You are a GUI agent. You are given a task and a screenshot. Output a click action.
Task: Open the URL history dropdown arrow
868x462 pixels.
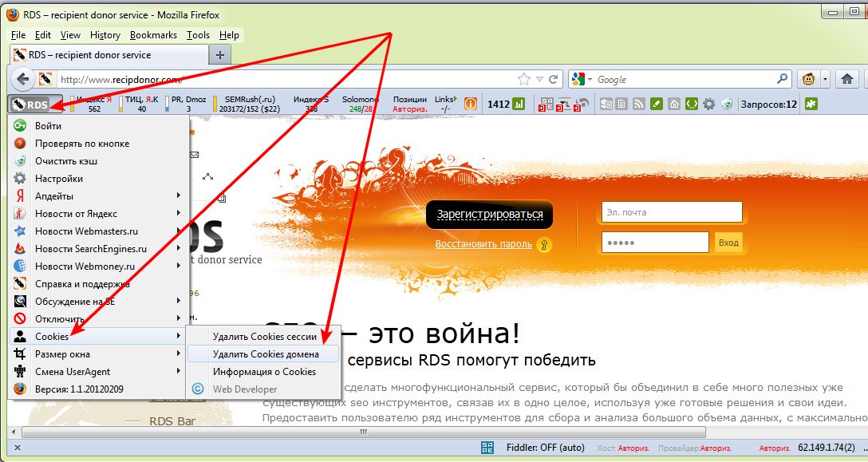540,79
